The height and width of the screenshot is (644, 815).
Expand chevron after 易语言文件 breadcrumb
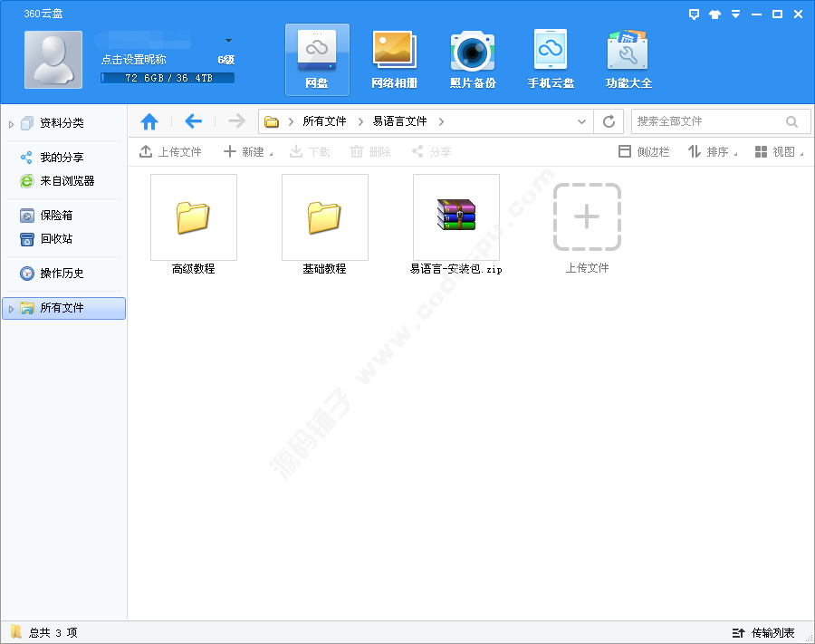point(441,122)
